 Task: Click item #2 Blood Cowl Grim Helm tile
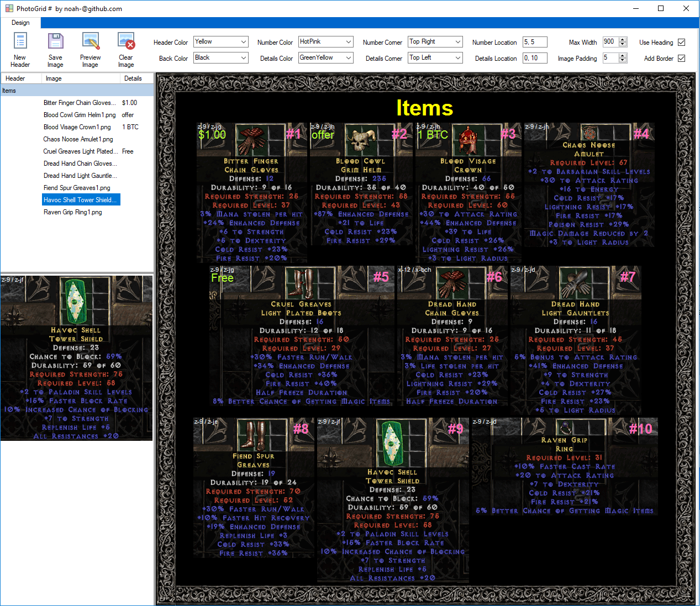coord(361,183)
